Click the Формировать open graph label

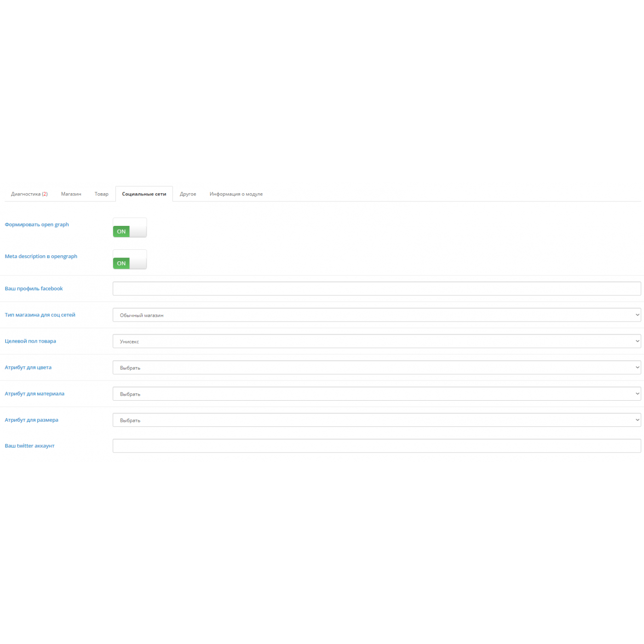coord(37,224)
